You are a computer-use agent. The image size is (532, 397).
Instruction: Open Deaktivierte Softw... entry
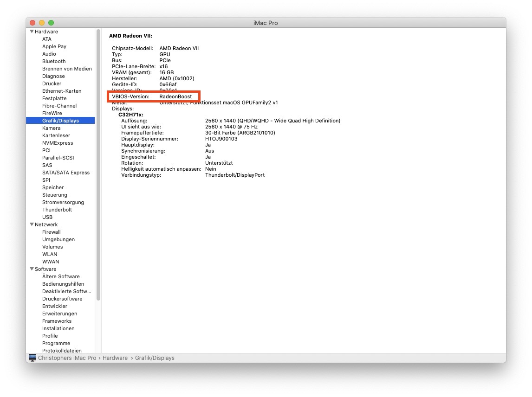pyautogui.click(x=67, y=292)
